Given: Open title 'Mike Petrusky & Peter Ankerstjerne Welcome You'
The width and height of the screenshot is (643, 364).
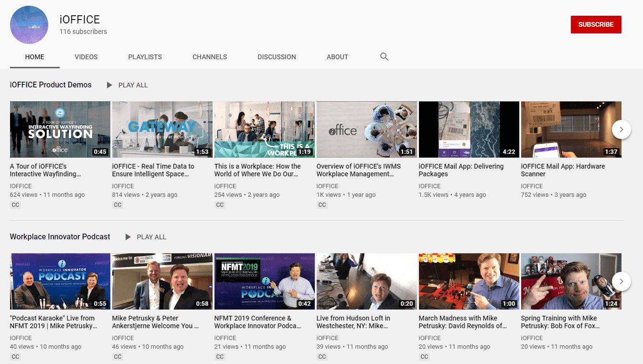Looking at the screenshot, I should point(156,322).
